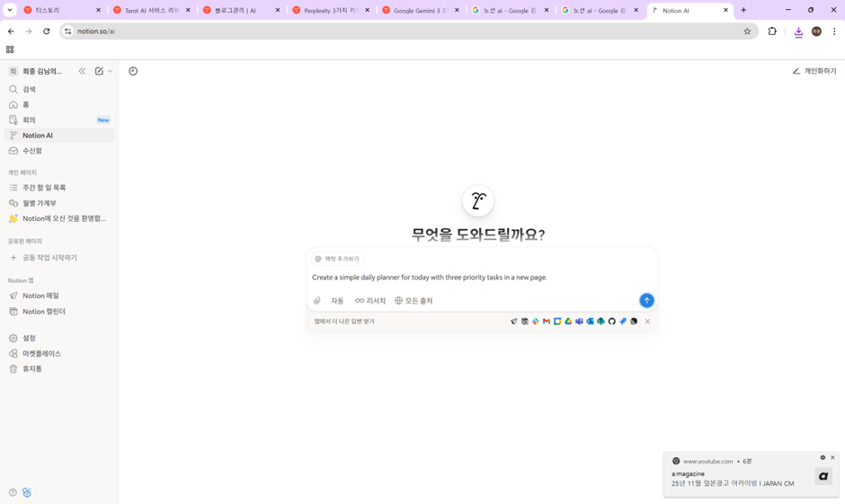Open the 월별 가계부 page
The width and height of the screenshot is (845, 504).
tap(59, 203)
